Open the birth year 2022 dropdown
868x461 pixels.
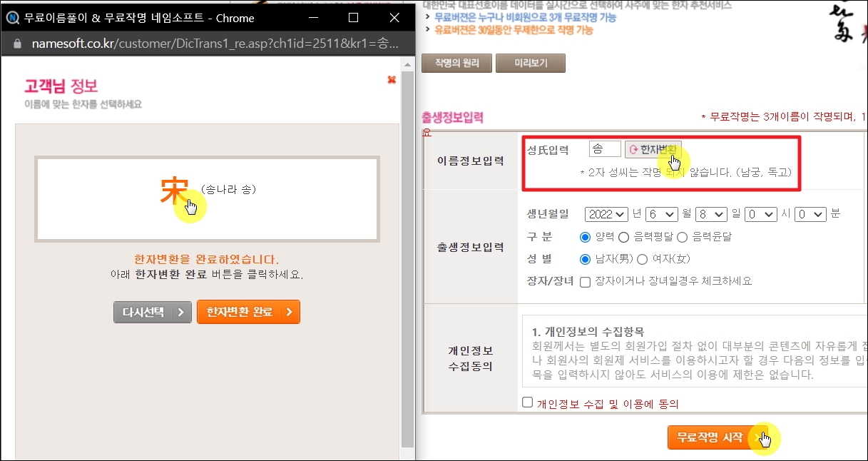click(606, 214)
